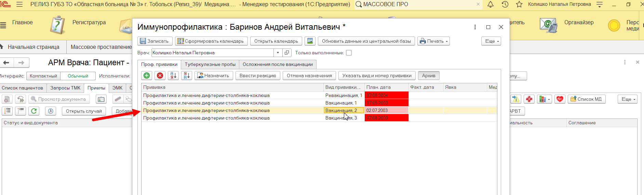Expand the Еще menu in Иммунопрофилактика dialog

coord(492,41)
